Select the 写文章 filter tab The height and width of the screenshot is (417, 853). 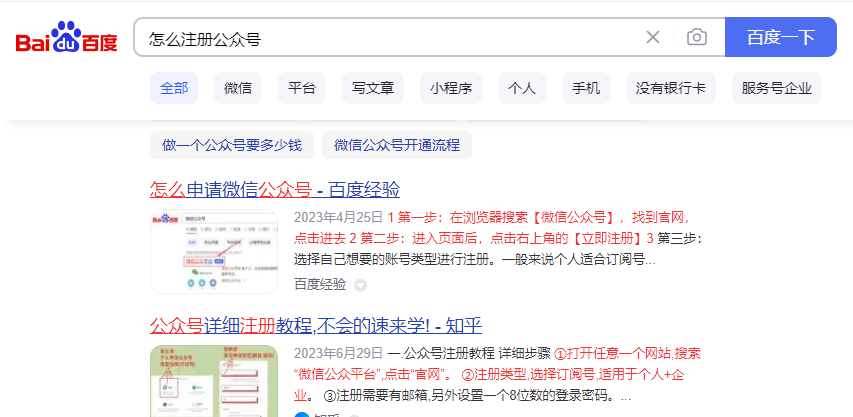pyautogui.click(x=373, y=88)
